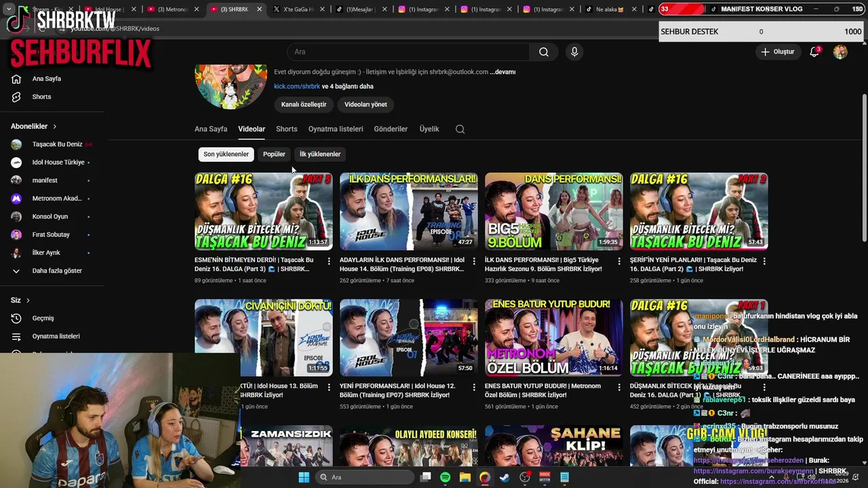Click the YouTube search magnifier button

(544, 52)
